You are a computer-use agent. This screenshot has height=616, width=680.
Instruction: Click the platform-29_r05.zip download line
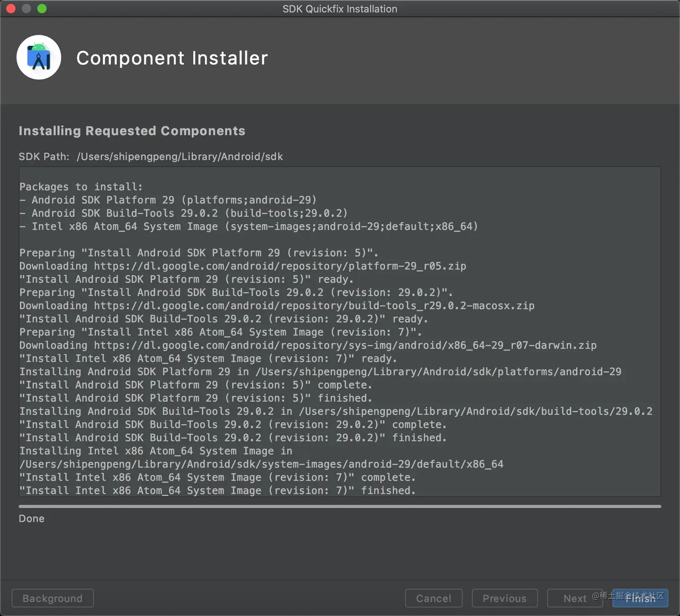(243, 266)
